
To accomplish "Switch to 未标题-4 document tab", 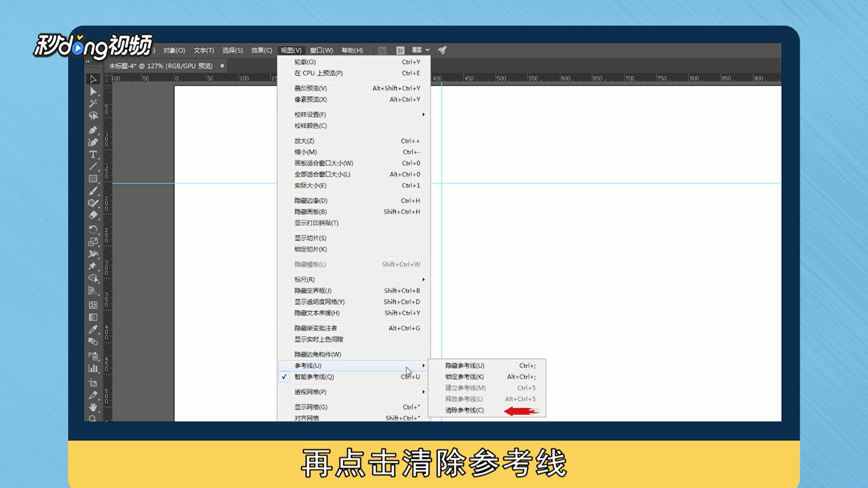I will pyautogui.click(x=160, y=66).
